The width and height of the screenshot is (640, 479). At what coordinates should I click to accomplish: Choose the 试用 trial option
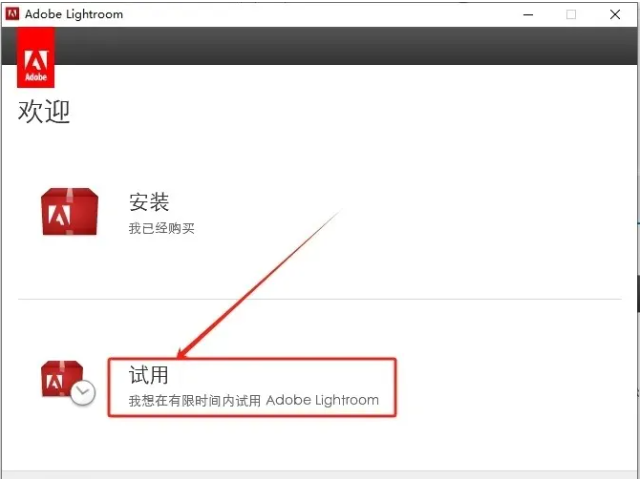click(149, 375)
